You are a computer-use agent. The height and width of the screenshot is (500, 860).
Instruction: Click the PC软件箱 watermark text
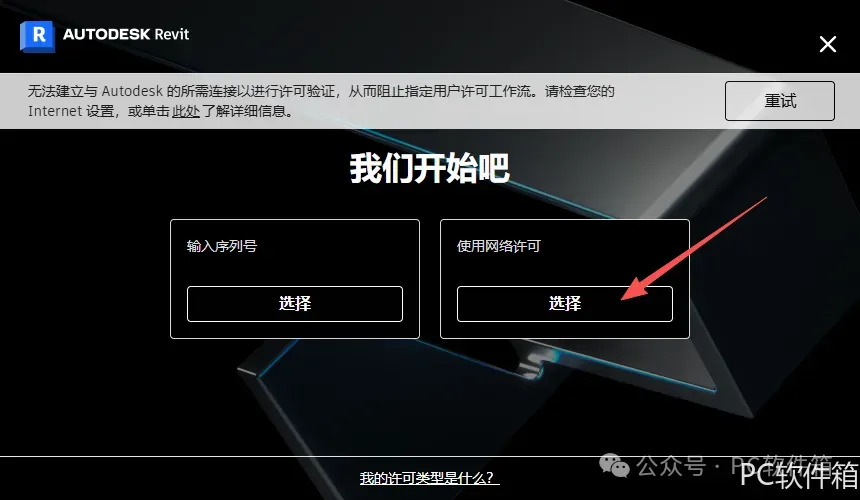[x=798, y=474]
